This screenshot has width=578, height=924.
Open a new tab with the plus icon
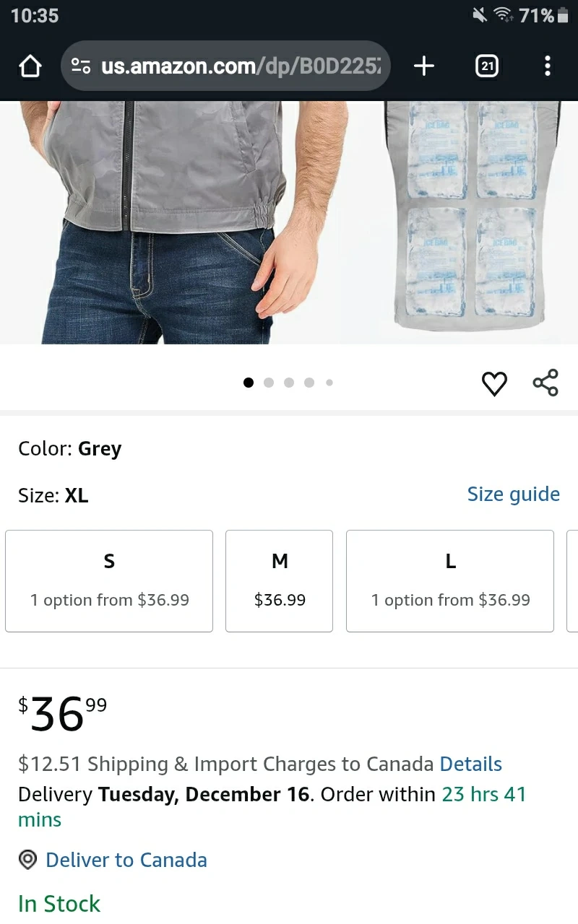[x=424, y=66]
